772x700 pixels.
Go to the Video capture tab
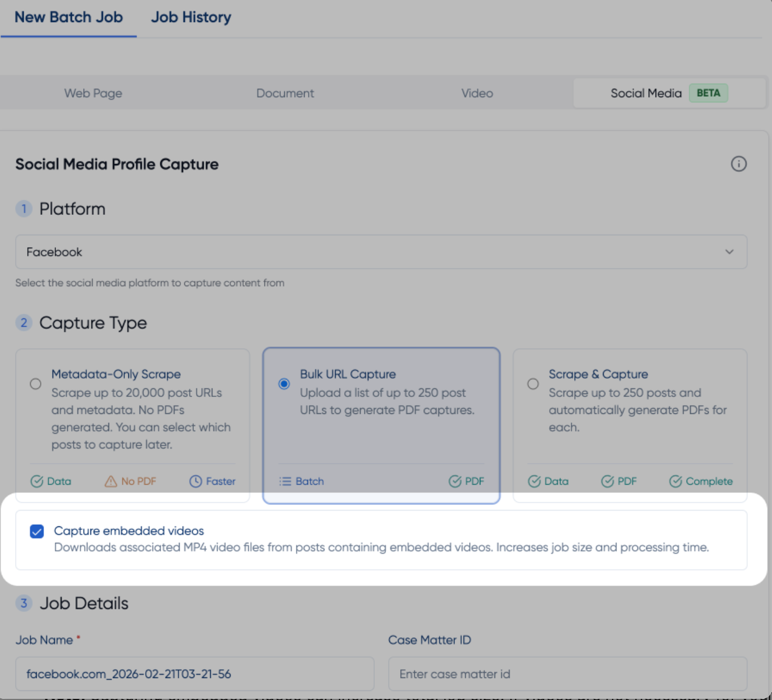point(477,93)
